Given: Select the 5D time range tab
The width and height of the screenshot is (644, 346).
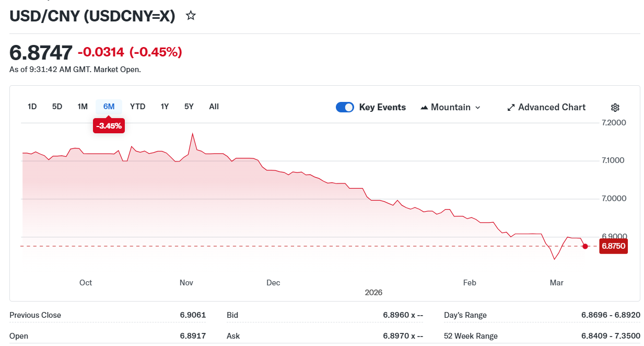Looking at the screenshot, I should pos(57,107).
